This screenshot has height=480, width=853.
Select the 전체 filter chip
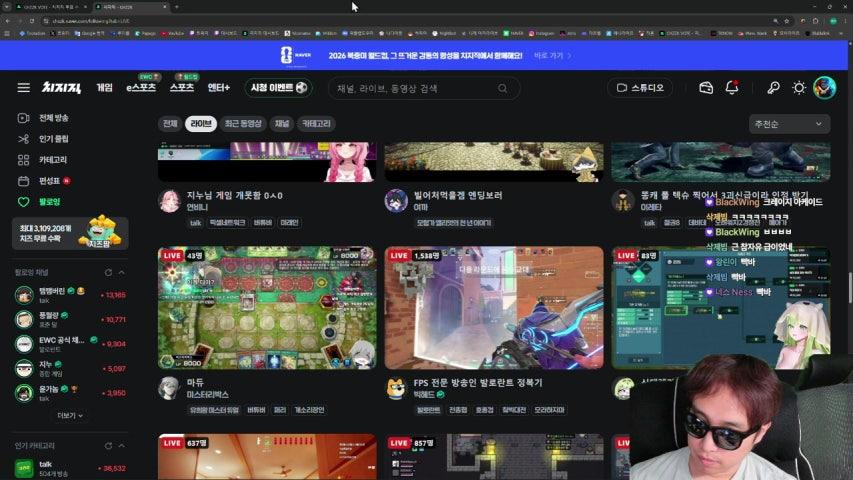point(170,124)
